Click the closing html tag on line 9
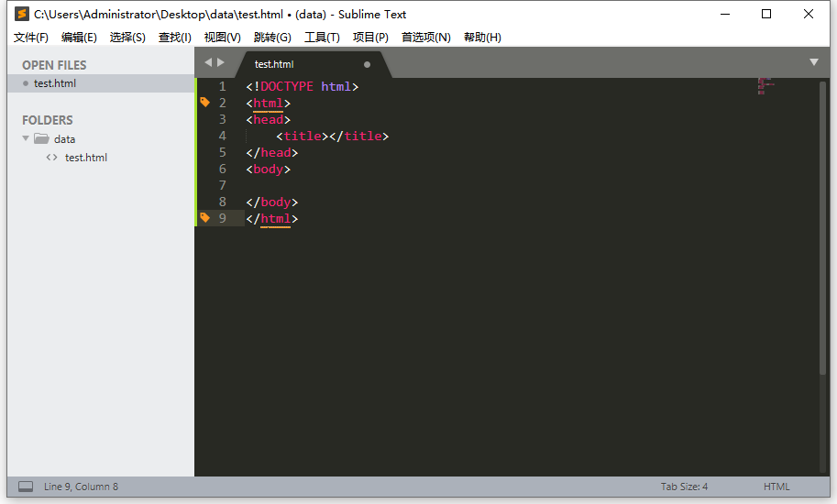The height and width of the screenshot is (504, 837). pyautogui.click(x=271, y=219)
